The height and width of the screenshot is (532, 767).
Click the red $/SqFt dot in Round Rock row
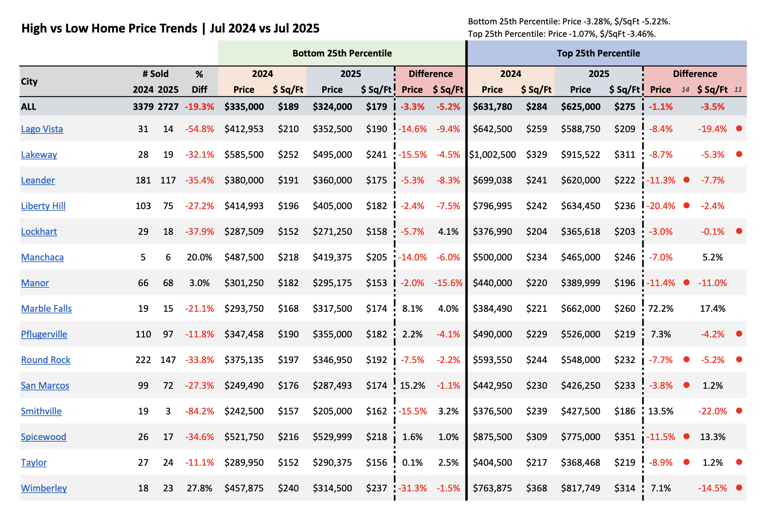pyautogui.click(x=739, y=359)
